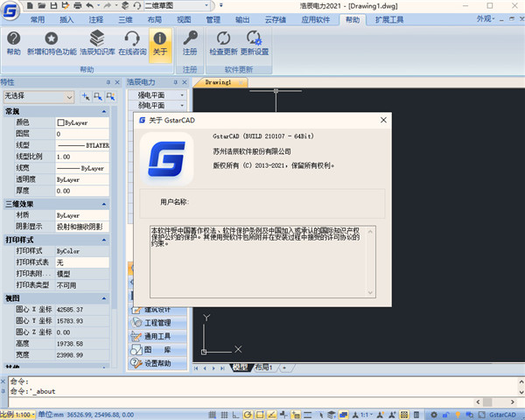Click scroll down arrow in license text box

370,292
